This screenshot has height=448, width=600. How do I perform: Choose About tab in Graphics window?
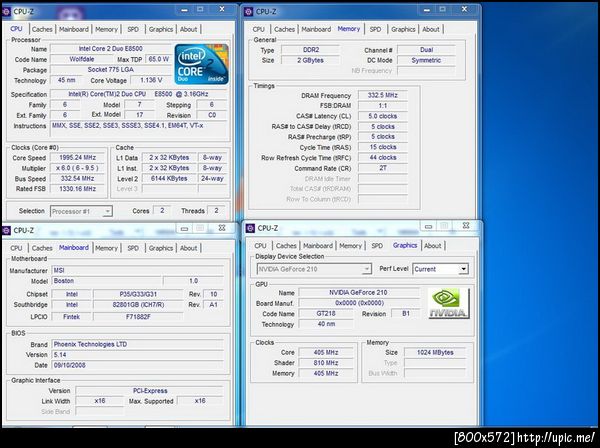click(433, 246)
